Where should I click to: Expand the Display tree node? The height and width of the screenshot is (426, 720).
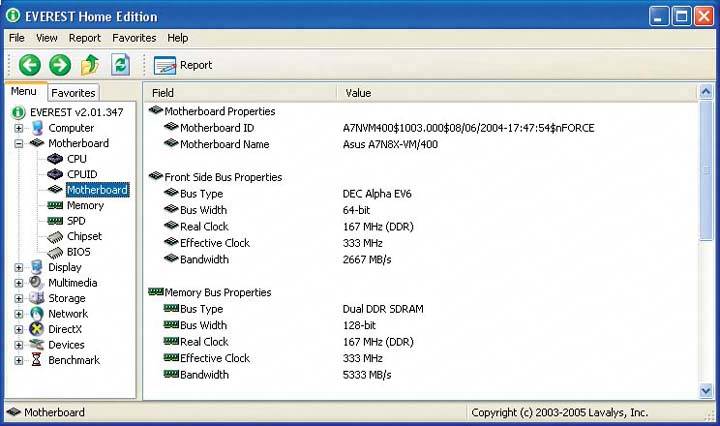tap(19, 267)
